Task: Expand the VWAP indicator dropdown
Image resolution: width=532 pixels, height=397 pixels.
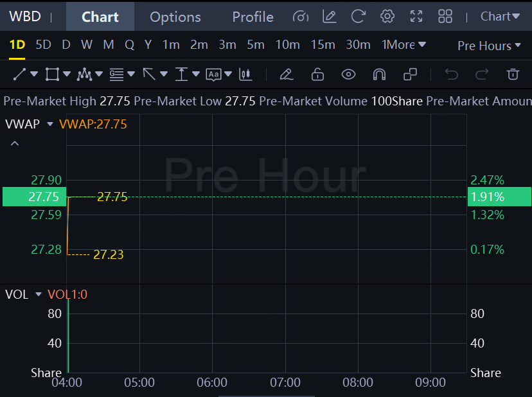Action: [x=50, y=124]
